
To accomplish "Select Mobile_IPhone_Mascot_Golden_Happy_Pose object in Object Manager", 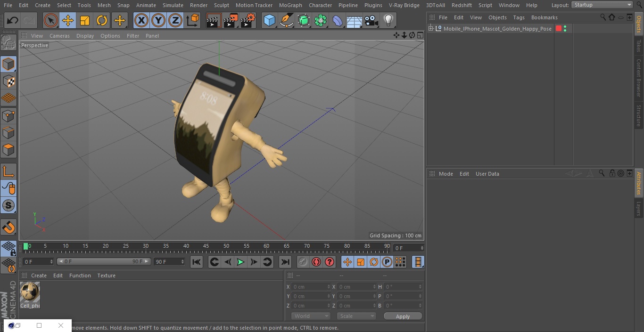I will coord(497,29).
